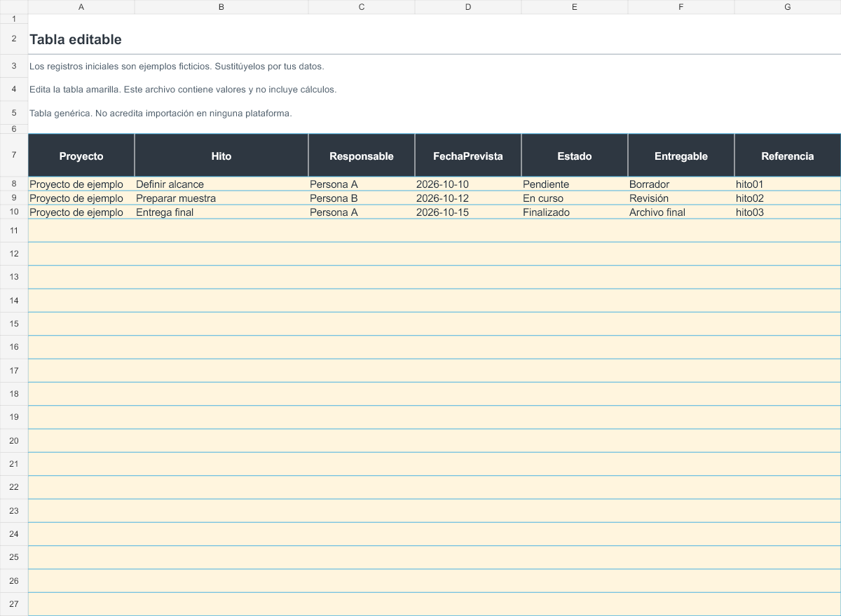Select the column F letter header
The height and width of the screenshot is (616, 841).
point(681,7)
